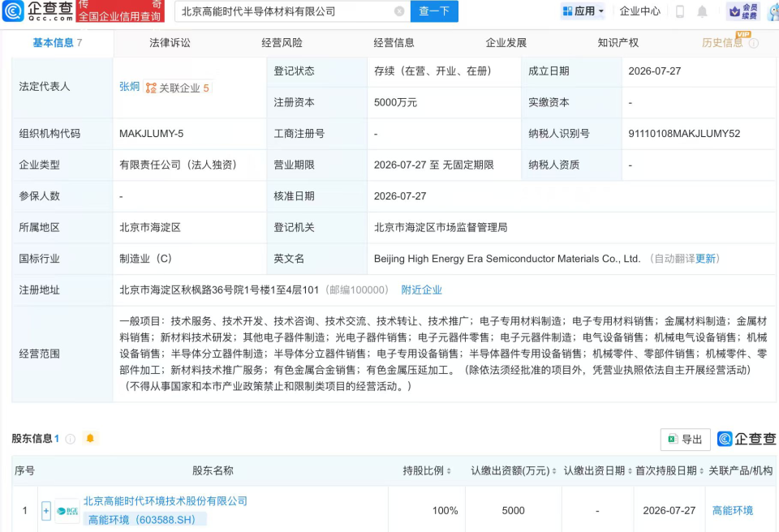Click 更新 link after English name
779x532 pixels.
tap(705, 259)
